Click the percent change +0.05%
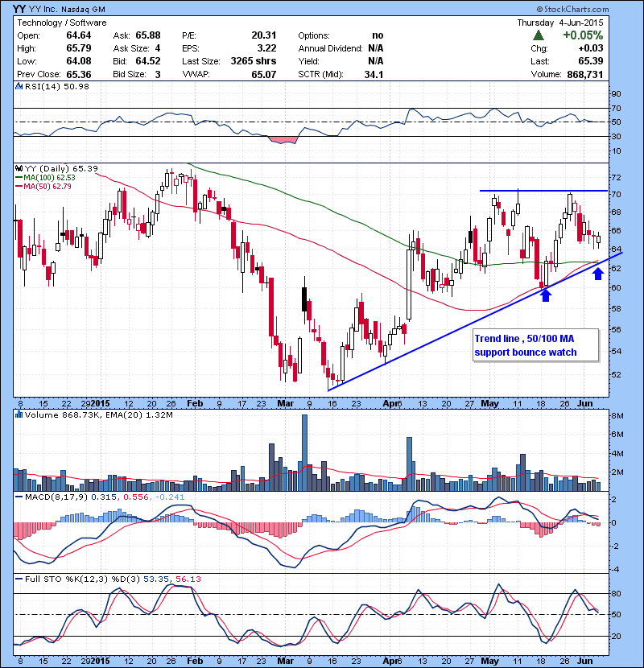The image size is (644, 668). (583, 35)
